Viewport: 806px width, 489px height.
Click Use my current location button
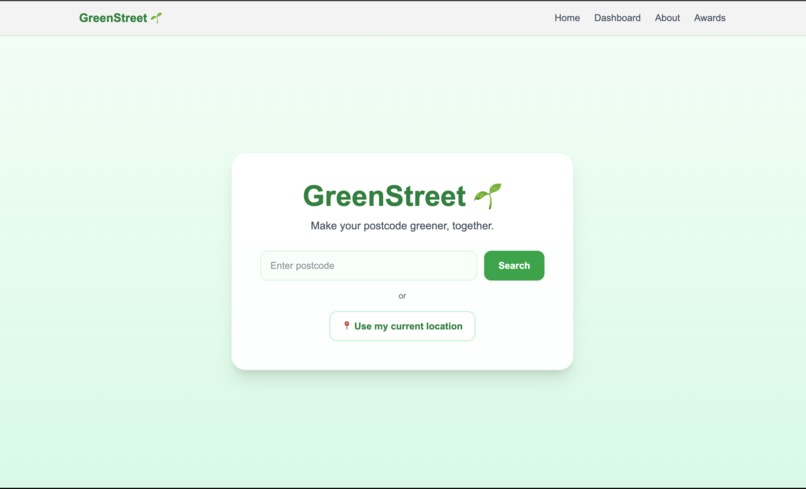click(402, 326)
